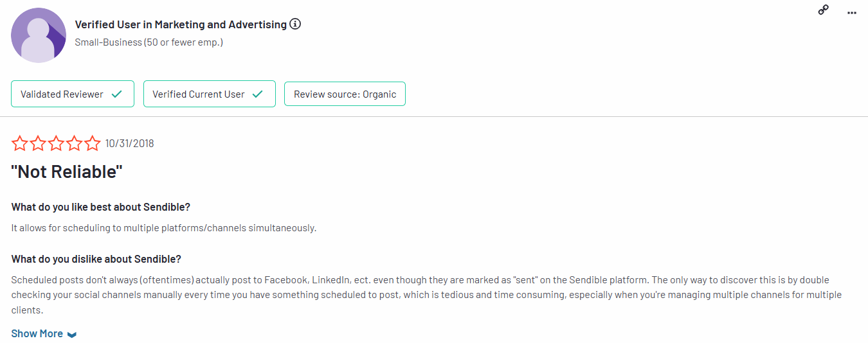Click the Review source: Organic badge

click(345, 94)
